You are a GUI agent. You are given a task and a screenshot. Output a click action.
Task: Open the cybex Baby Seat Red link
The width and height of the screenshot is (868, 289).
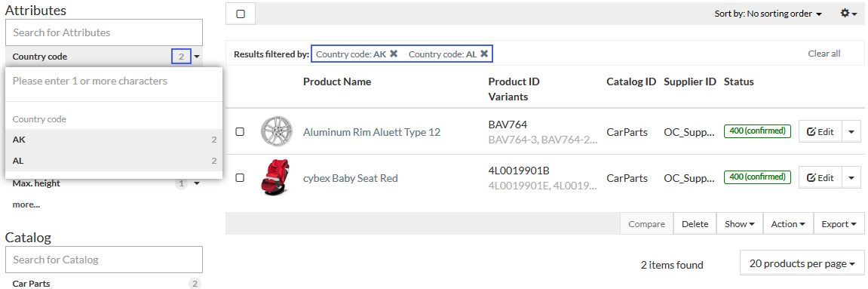click(x=351, y=178)
